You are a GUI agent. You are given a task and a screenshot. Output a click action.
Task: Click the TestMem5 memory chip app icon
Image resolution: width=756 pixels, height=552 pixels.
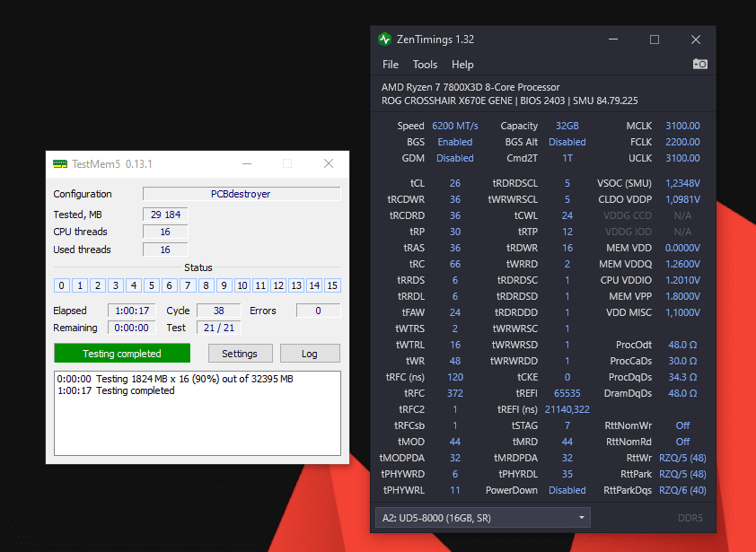click(60, 164)
